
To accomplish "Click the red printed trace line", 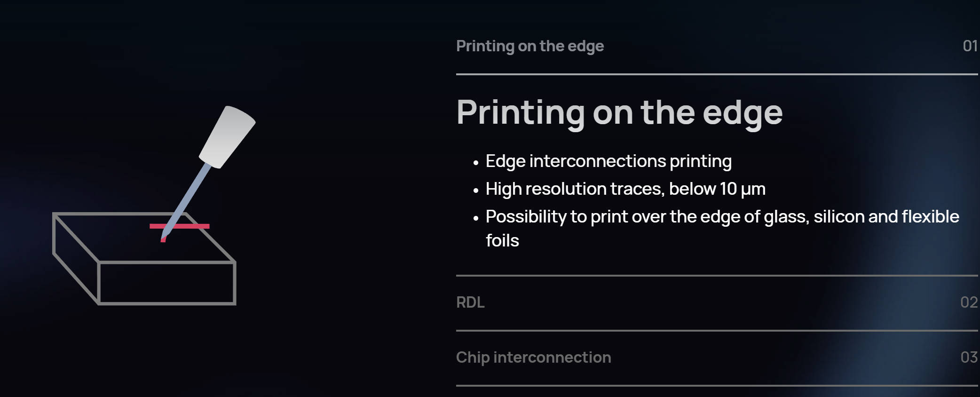I will [198, 226].
